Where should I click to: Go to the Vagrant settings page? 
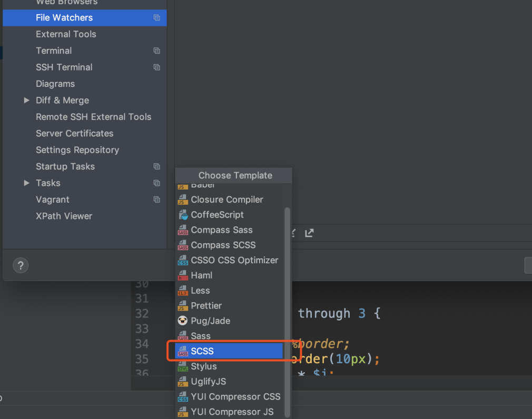coord(52,200)
